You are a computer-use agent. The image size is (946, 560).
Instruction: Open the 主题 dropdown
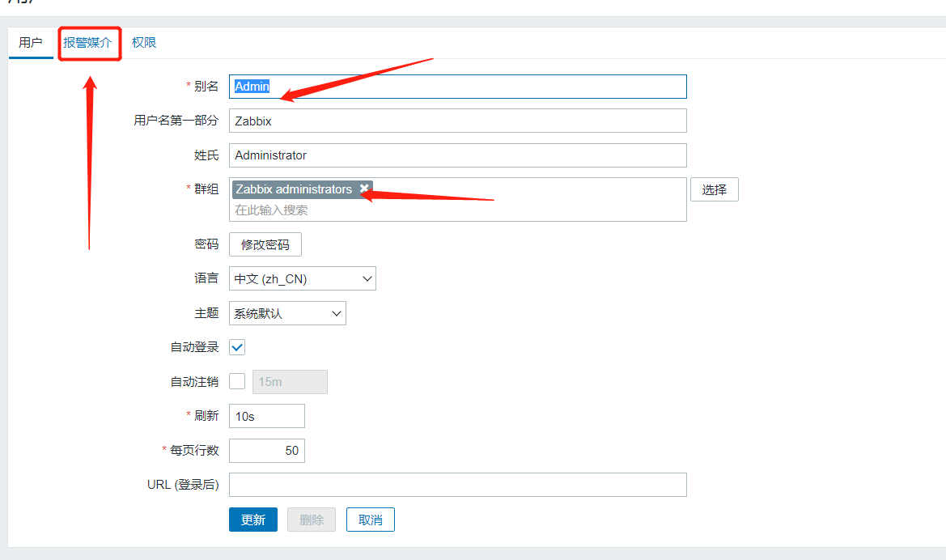tap(287, 313)
